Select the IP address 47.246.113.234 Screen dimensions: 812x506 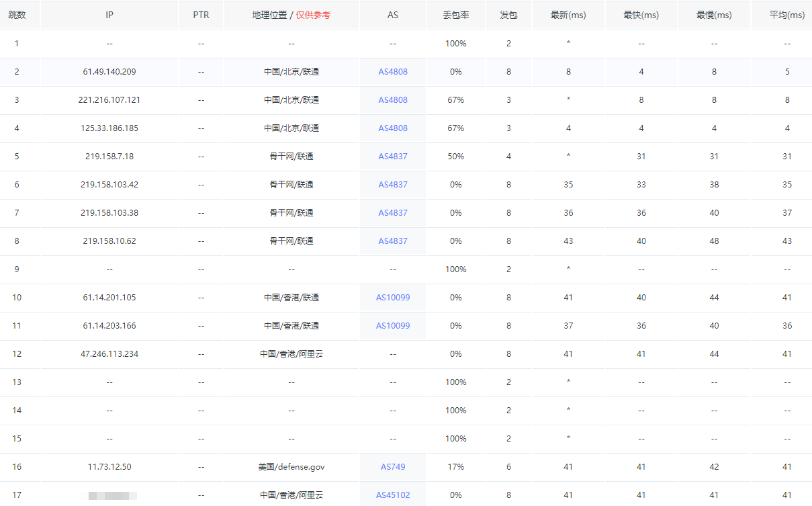(x=109, y=354)
